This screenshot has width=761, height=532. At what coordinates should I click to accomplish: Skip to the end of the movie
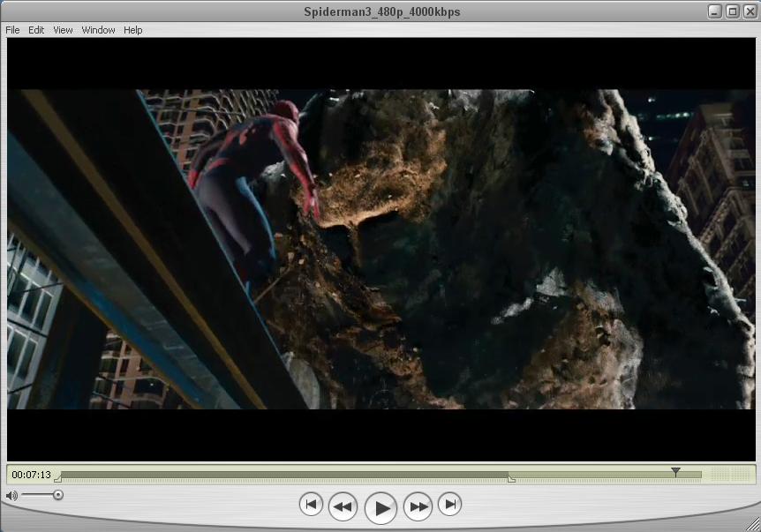(449, 504)
